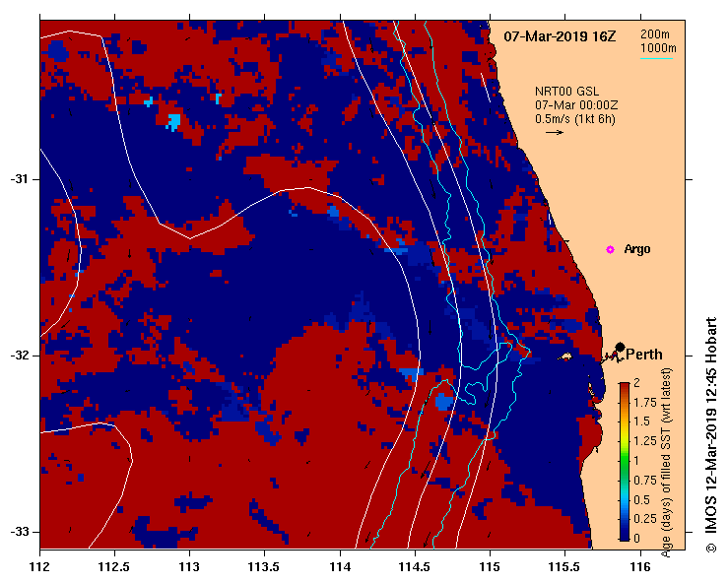Click the '-33' latitude axis label
This screenshot has width=728, height=583.
pos(20,532)
